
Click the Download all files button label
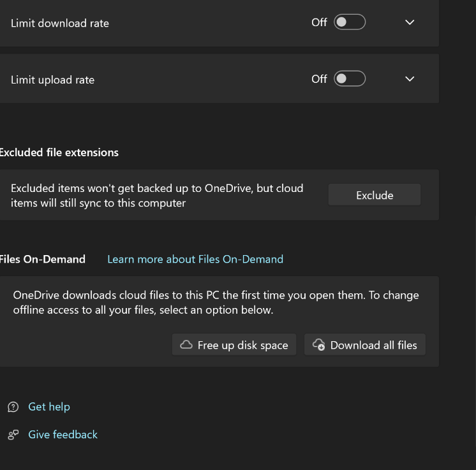[x=373, y=345]
